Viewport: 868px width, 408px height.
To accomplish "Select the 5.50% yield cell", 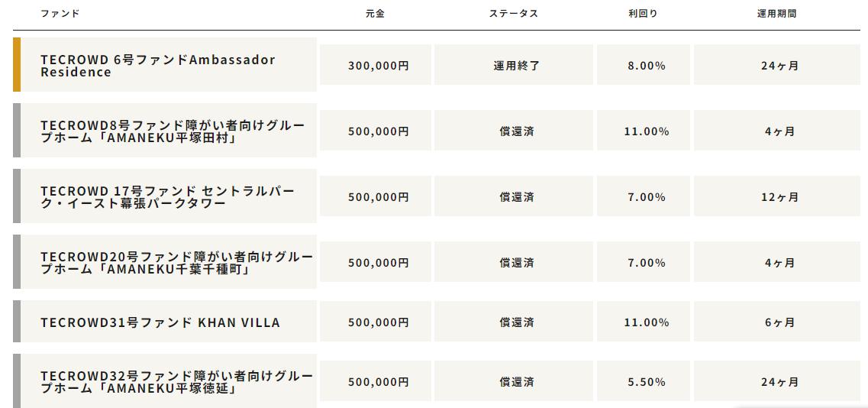I will click(x=644, y=381).
